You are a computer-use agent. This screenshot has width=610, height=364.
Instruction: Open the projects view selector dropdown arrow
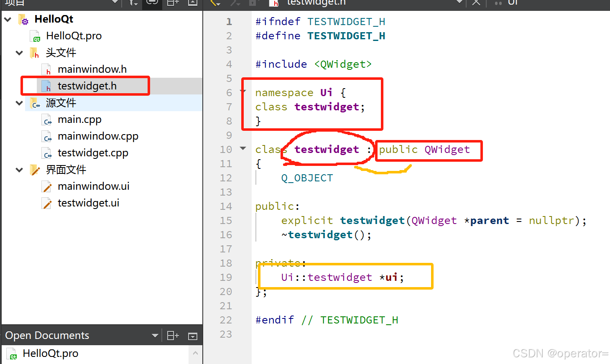coord(115,2)
